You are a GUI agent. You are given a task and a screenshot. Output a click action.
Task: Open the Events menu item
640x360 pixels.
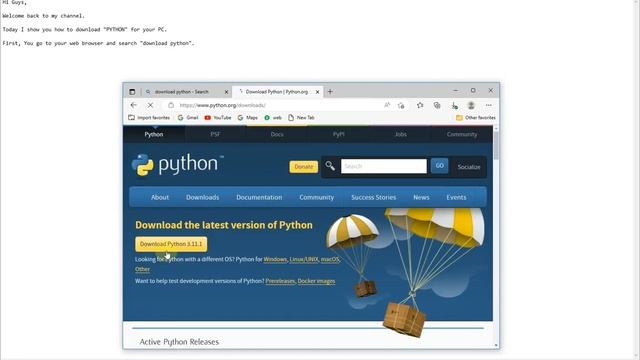456,197
